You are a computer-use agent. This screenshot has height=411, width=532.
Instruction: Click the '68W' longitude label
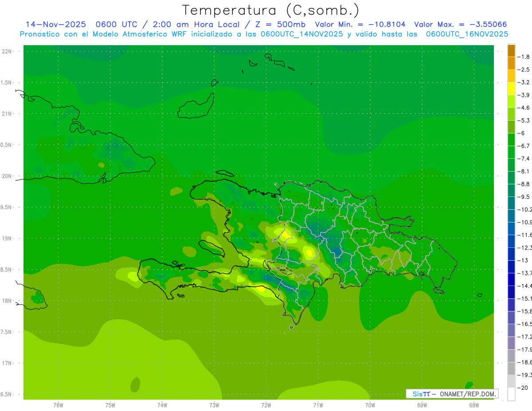[x=474, y=405]
